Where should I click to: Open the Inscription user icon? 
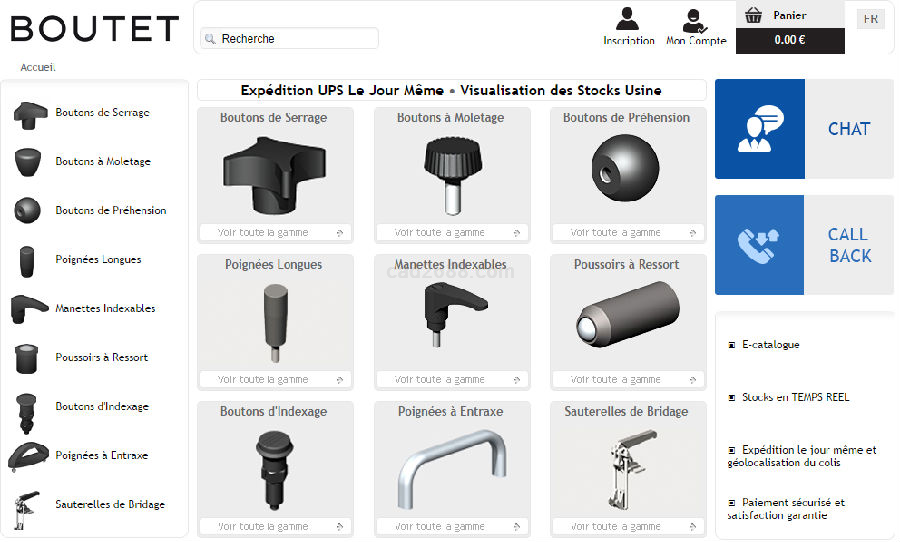627,18
